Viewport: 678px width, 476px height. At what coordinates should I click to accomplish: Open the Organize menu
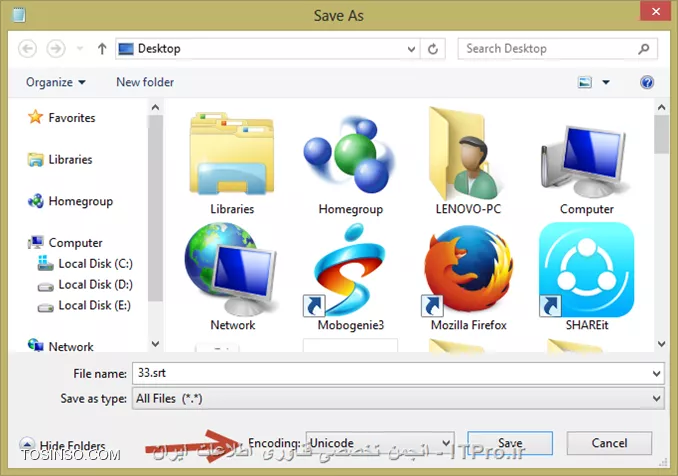(56, 82)
